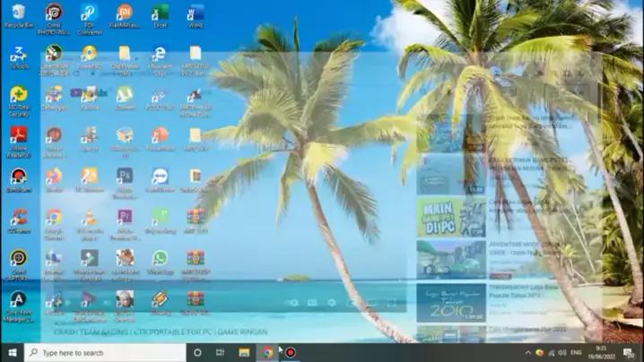Open the Excel desktop shortcut

point(160,13)
